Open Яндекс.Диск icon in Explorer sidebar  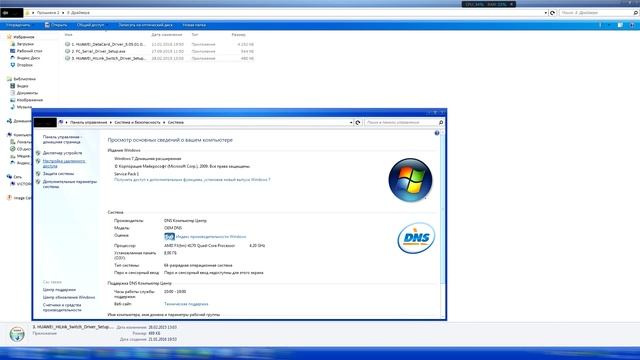pos(13,58)
